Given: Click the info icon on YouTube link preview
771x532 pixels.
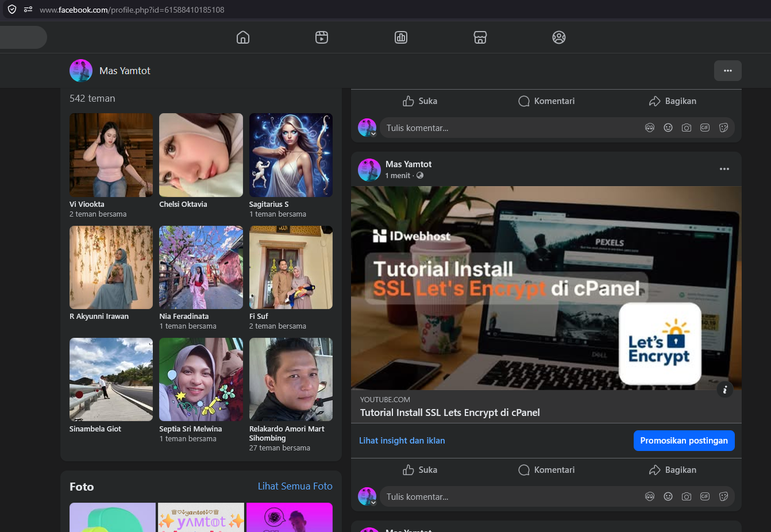Looking at the screenshot, I should (725, 390).
